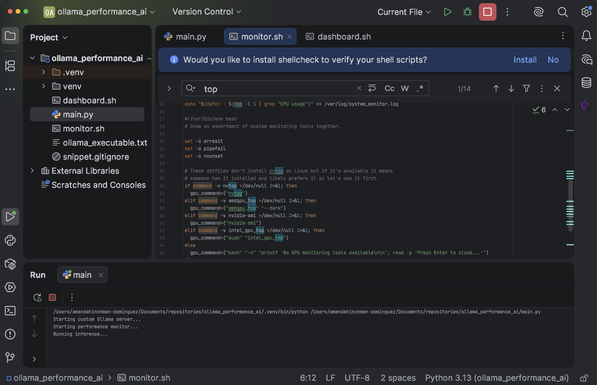Open the Structure tool window
The height and width of the screenshot is (385, 597).
click(x=10, y=65)
